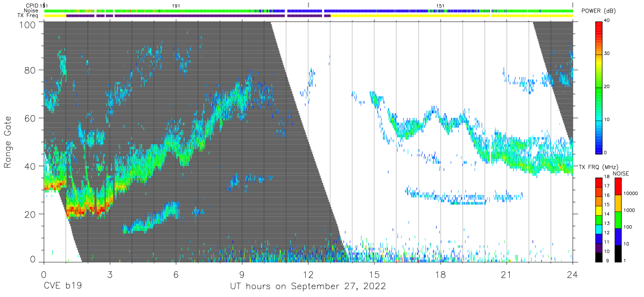Image resolution: width=644 pixels, height=297 pixels.
Task: Click the '10000' label on NOISE scale
Action: (x=631, y=194)
